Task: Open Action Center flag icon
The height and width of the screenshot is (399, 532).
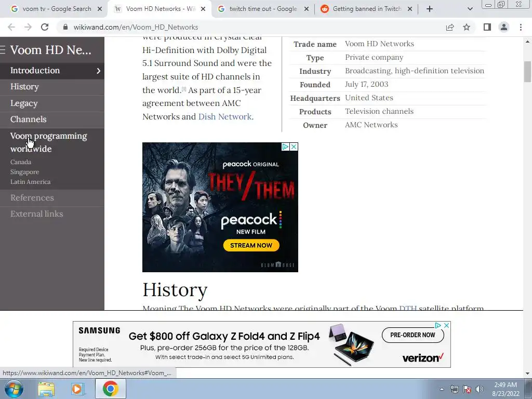Action: pyautogui.click(x=467, y=389)
